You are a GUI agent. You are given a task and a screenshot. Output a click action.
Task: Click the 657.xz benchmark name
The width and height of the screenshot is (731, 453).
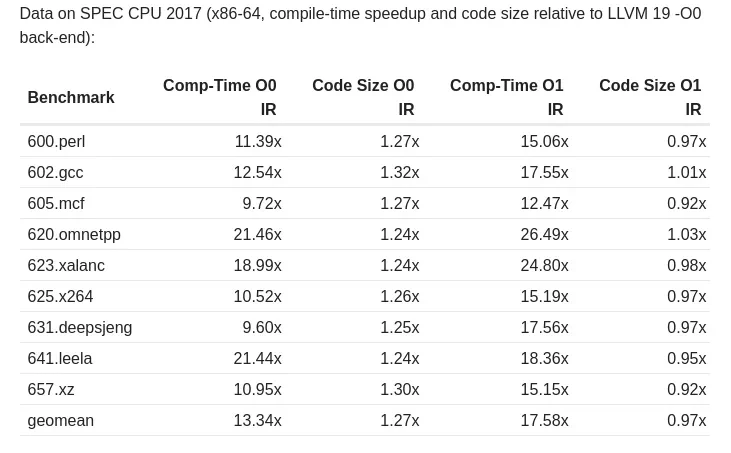tap(51, 390)
